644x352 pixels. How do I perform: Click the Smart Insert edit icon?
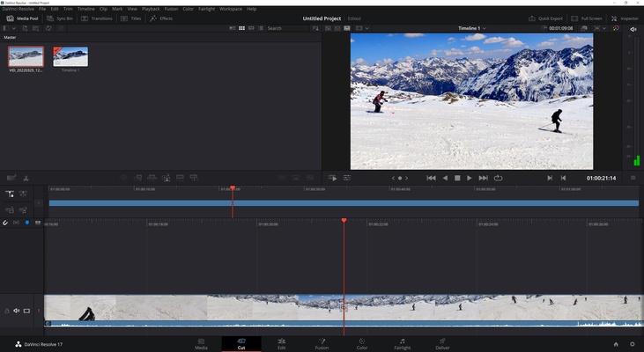(123, 178)
